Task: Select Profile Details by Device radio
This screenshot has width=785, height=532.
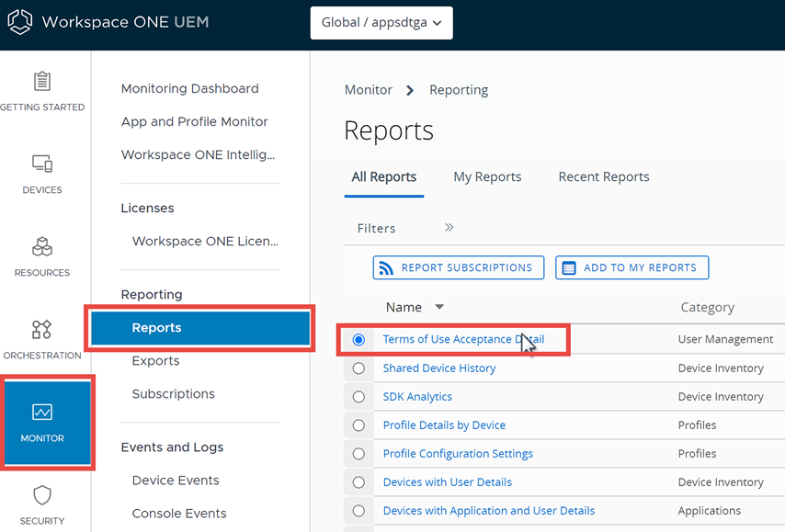Action: tap(358, 425)
